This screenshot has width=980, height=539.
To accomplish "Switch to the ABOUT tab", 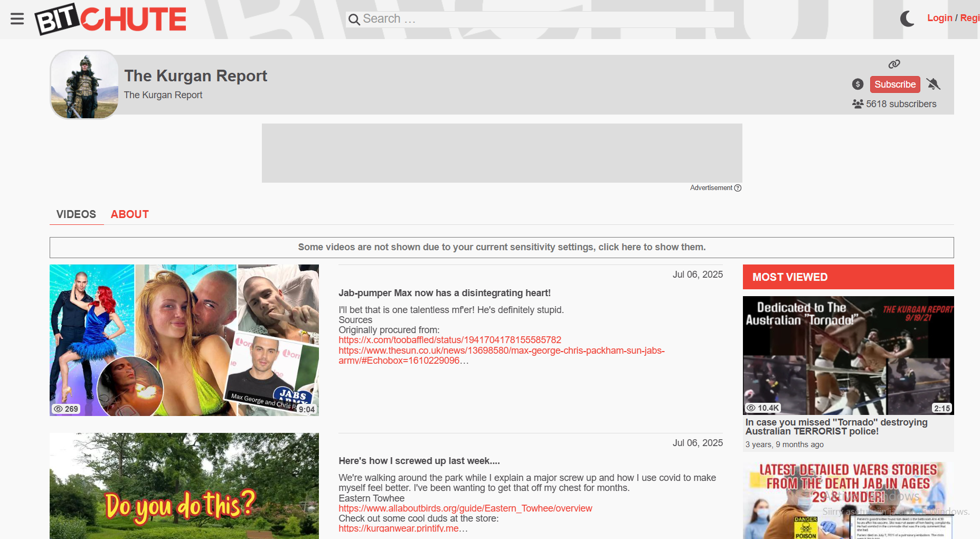I will click(x=130, y=214).
